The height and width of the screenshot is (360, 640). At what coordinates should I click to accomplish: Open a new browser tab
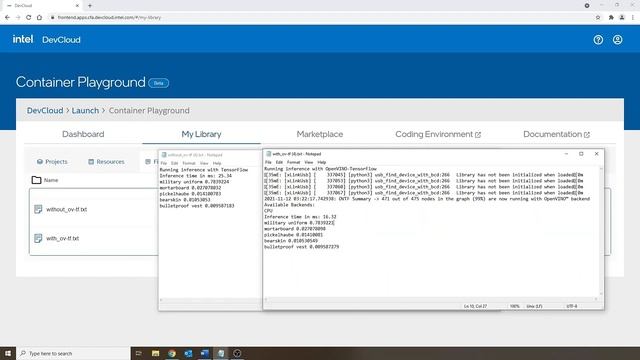tap(90, 6)
